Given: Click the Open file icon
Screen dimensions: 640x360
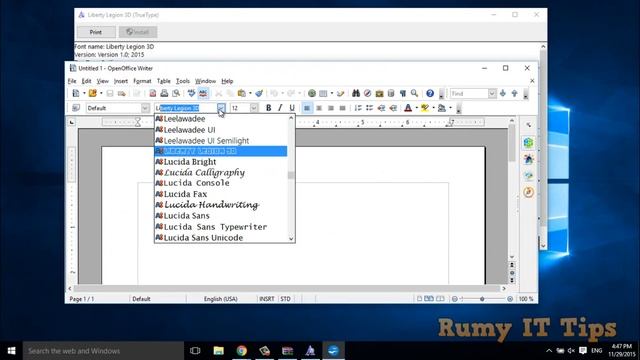Looking at the screenshot, I should click(x=93, y=93).
